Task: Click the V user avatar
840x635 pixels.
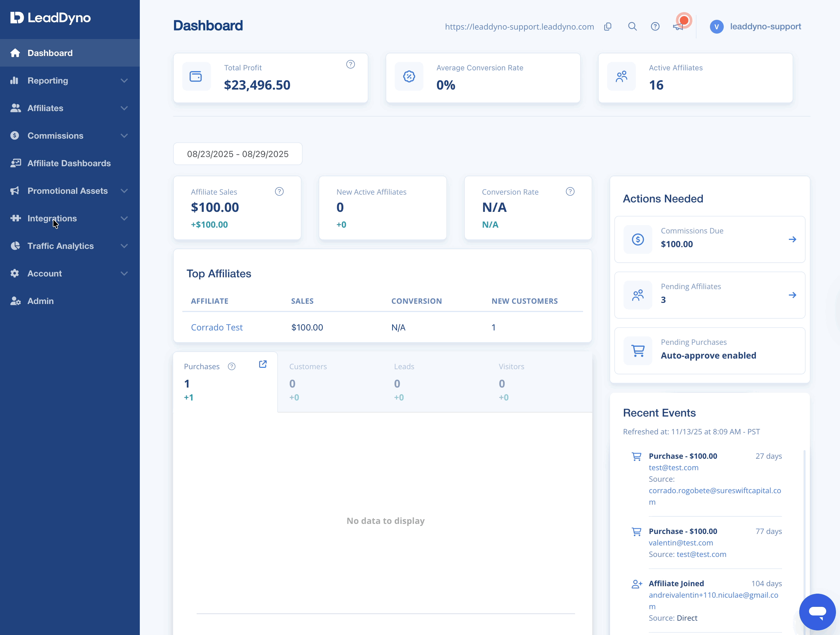Action: click(x=717, y=27)
